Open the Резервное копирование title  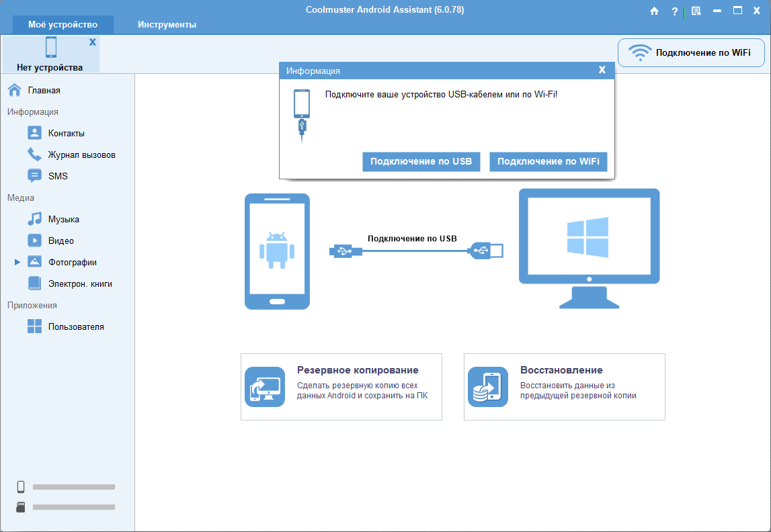(358, 370)
